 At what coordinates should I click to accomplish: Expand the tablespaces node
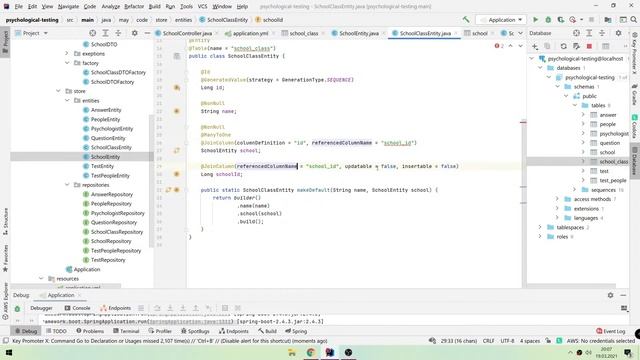(x=540, y=227)
